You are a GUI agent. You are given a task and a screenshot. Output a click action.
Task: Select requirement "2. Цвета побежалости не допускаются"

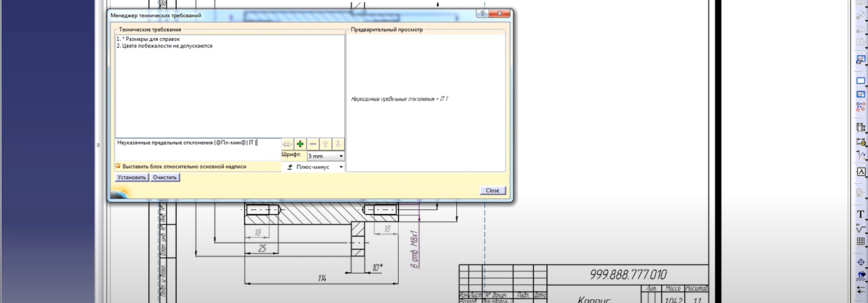164,46
